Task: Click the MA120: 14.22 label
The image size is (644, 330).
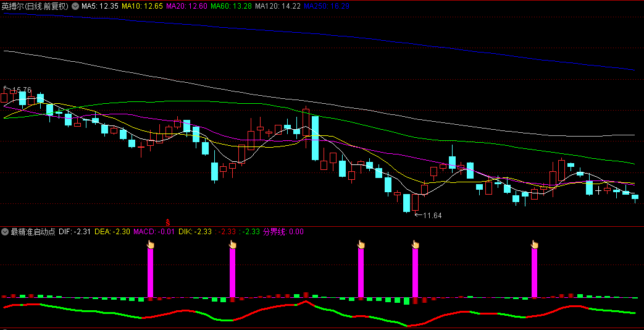Action: [278, 6]
